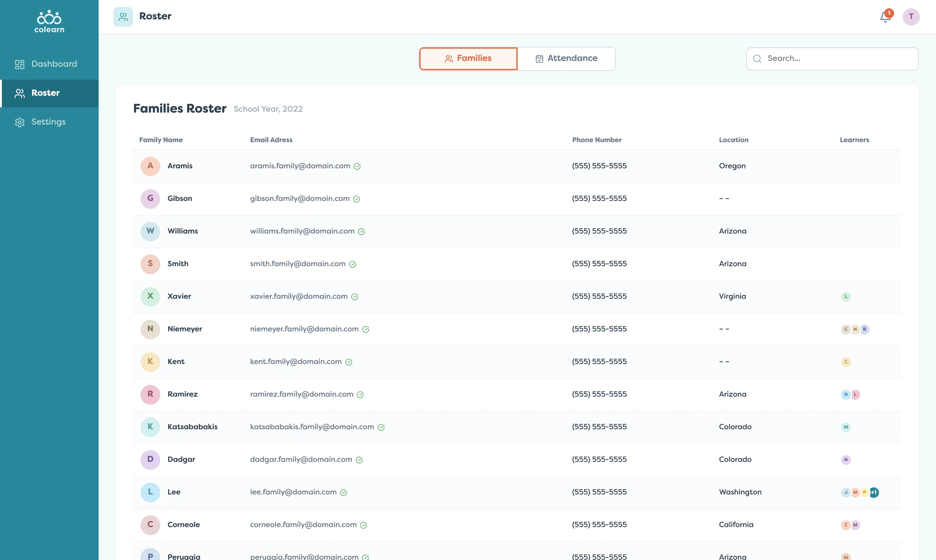Click the Family Name column header
The width and height of the screenshot is (936, 560).
coord(161,140)
